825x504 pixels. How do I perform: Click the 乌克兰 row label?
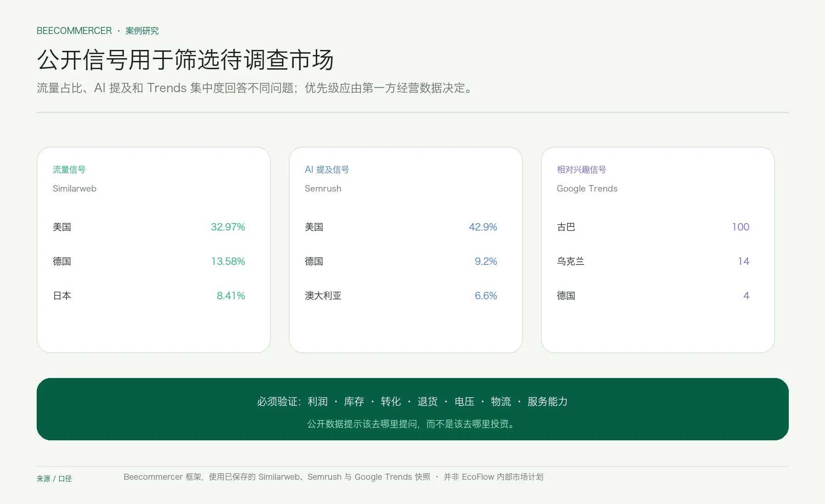(x=571, y=261)
